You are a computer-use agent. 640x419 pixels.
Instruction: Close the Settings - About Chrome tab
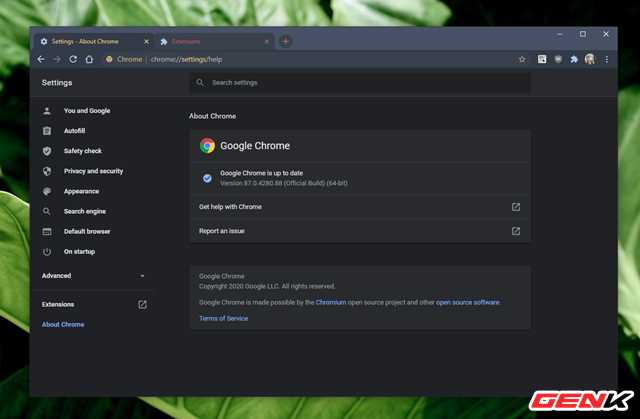tap(146, 41)
